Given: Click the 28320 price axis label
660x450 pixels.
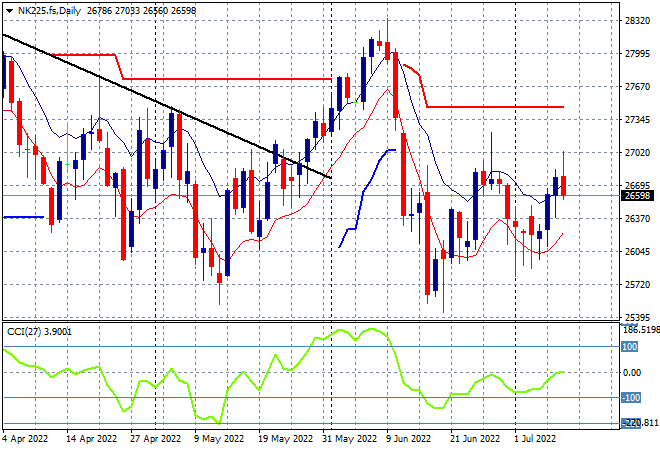Looking at the screenshot, I should tap(637, 21).
